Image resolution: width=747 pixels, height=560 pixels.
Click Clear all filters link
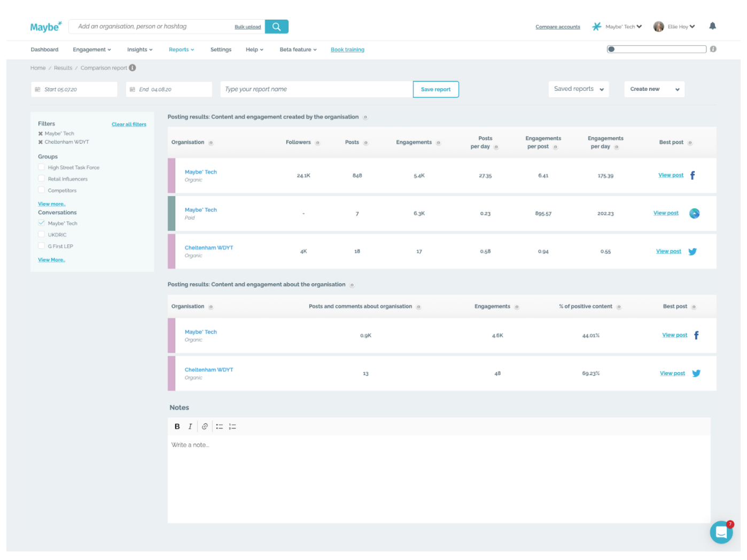click(x=129, y=125)
